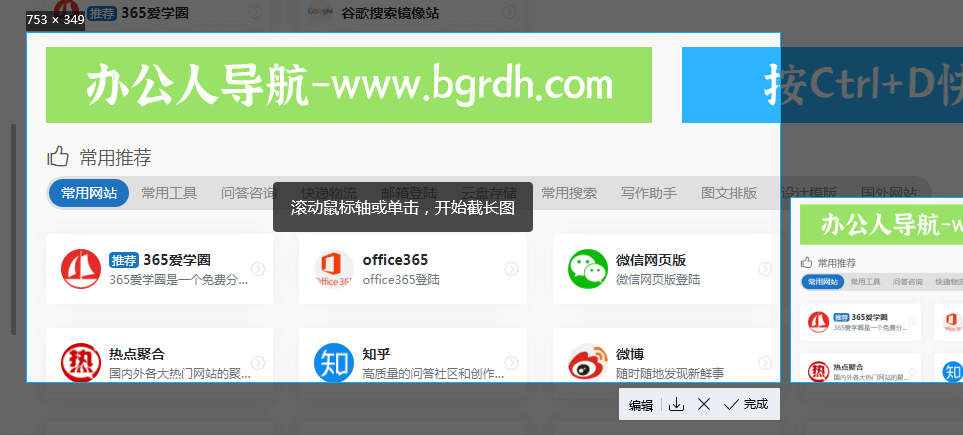Open the 问答咨询 tab
Screen dimensions: 963x435
tap(249, 193)
